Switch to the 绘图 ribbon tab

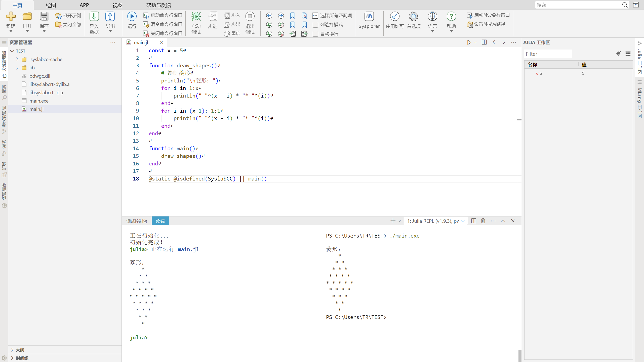pos(51,5)
